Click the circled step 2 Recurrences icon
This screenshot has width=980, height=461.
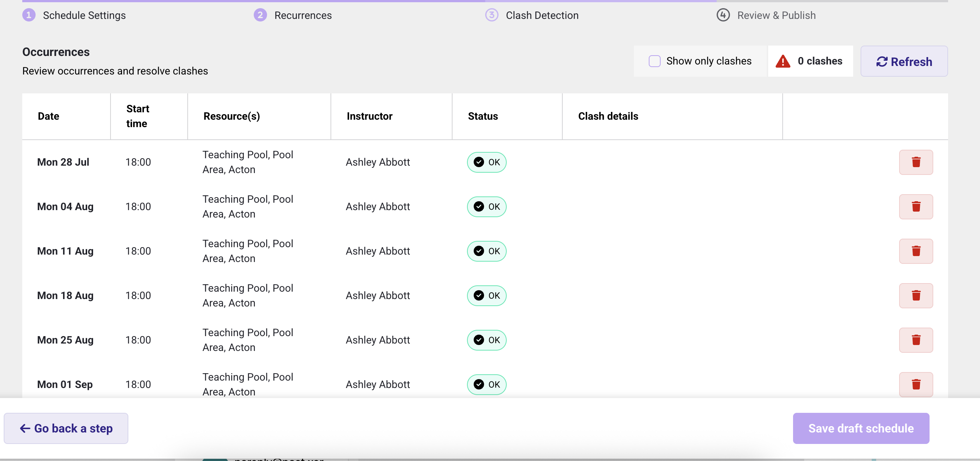pos(260,15)
